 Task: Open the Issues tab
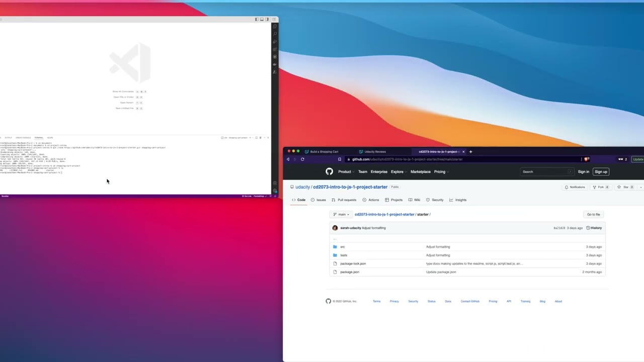click(318, 200)
